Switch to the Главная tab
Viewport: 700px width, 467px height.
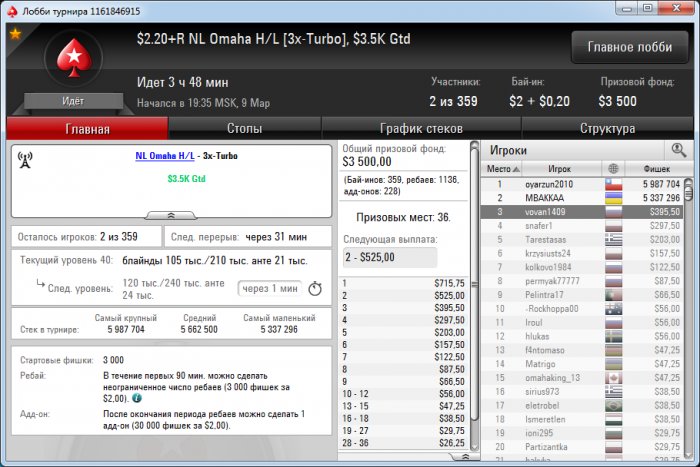tap(88, 129)
